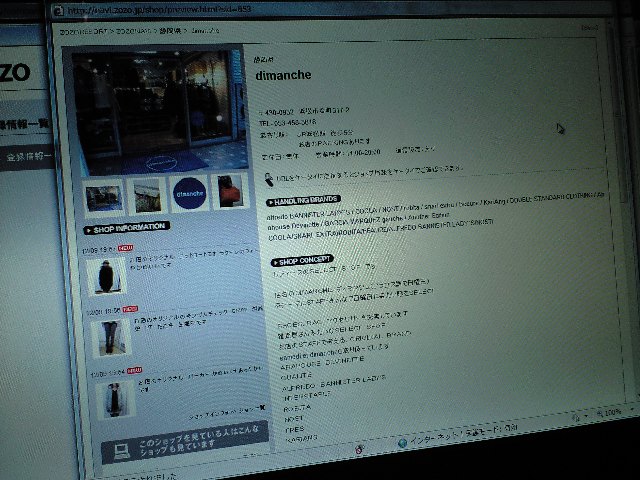
Task: Click the ALFREDO BANNISTER LADY'S brand line
Action: pyautogui.click(x=333, y=382)
